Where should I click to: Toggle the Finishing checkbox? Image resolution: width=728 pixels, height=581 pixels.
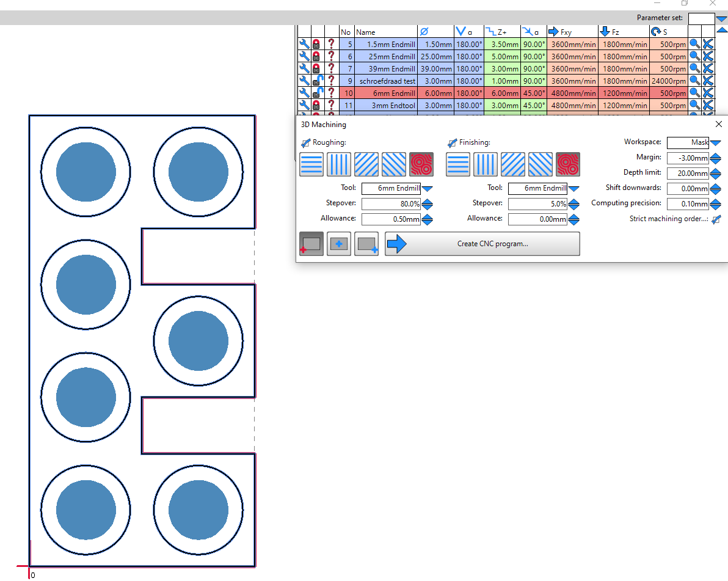coord(452,143)
